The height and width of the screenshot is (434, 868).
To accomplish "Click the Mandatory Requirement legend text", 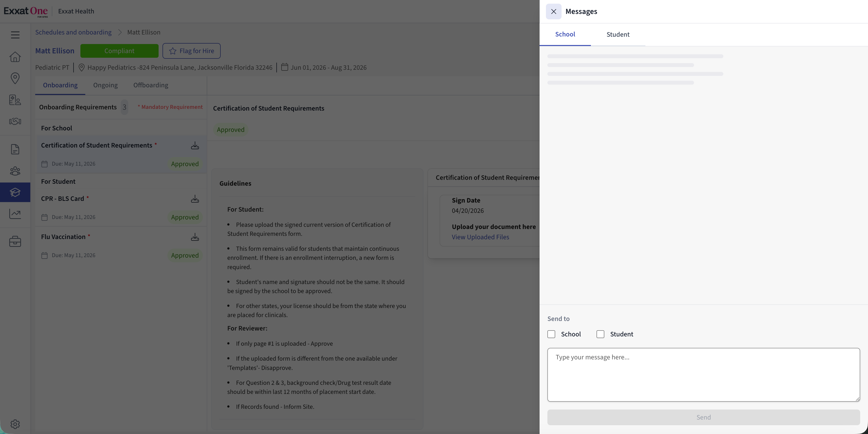I will [x=170, y=107].
